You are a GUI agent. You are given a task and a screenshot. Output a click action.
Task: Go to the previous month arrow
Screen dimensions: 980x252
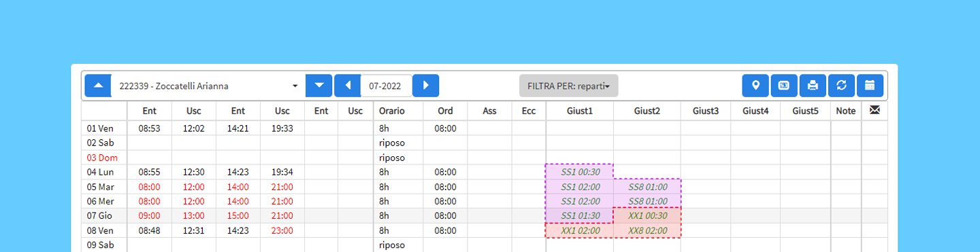tap(348, 86)
